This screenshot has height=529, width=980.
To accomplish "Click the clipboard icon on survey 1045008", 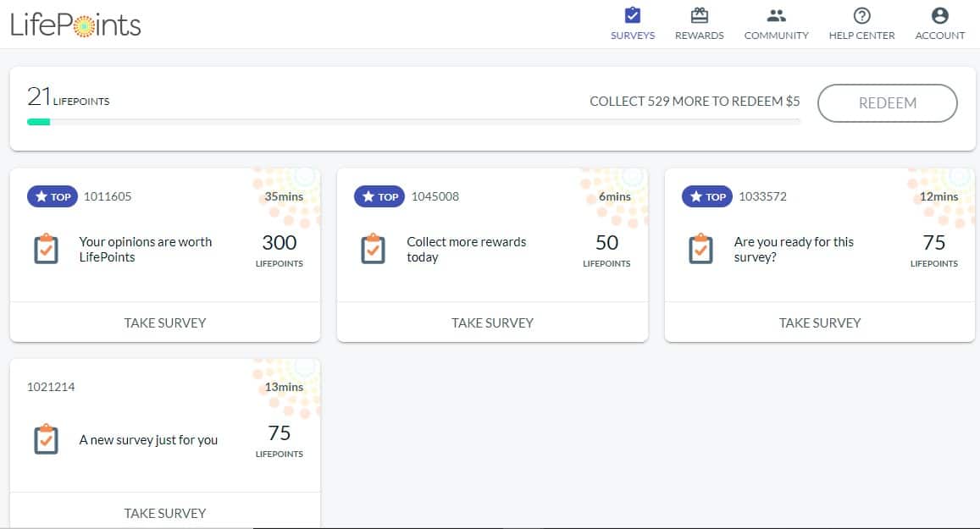I will [374, 249].
